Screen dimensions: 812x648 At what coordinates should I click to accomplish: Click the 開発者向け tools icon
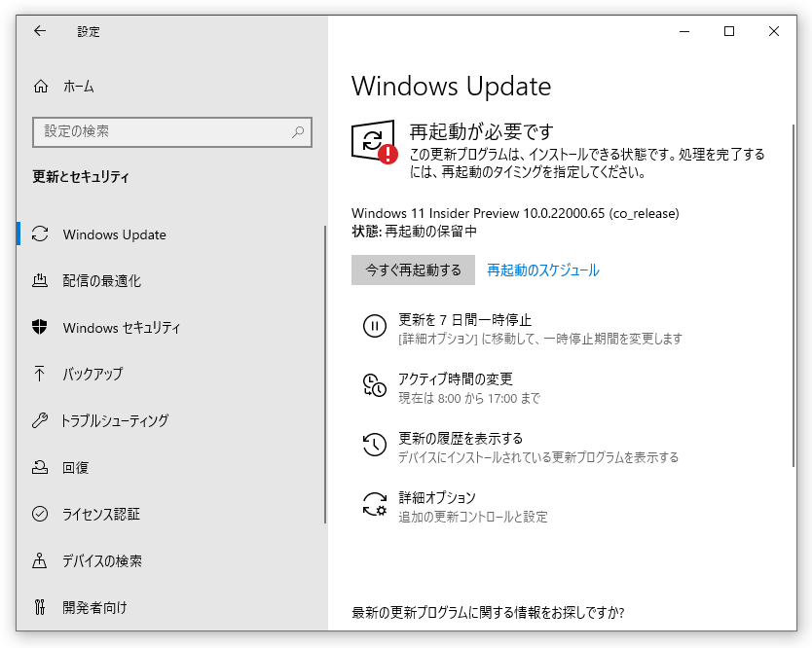40,607
